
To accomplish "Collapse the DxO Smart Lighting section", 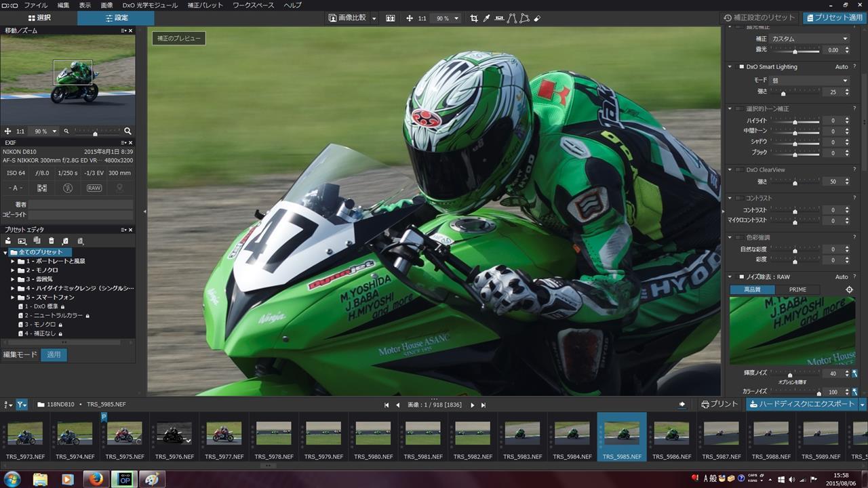I will [x=730, y=67].
